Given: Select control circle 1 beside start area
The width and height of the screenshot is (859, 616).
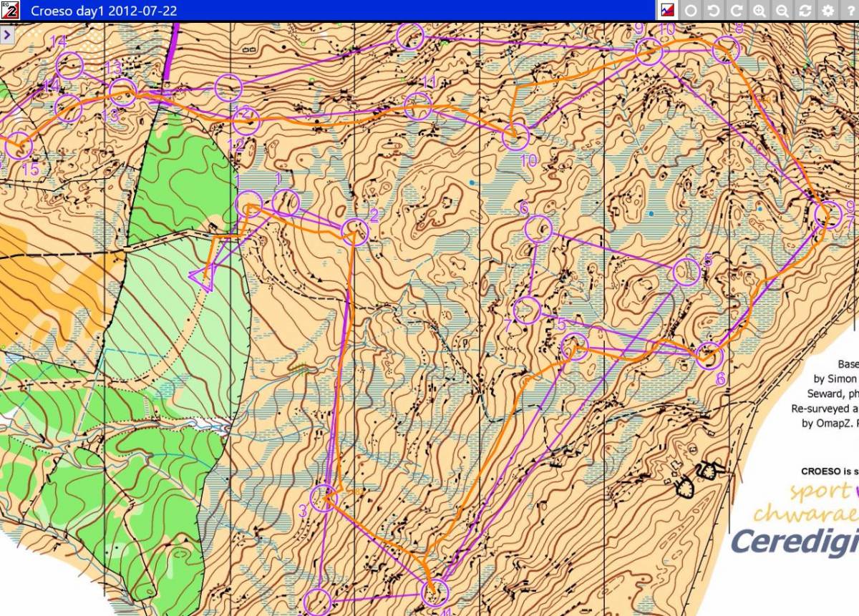Looking at the screenshot, I should pos(286,202).
